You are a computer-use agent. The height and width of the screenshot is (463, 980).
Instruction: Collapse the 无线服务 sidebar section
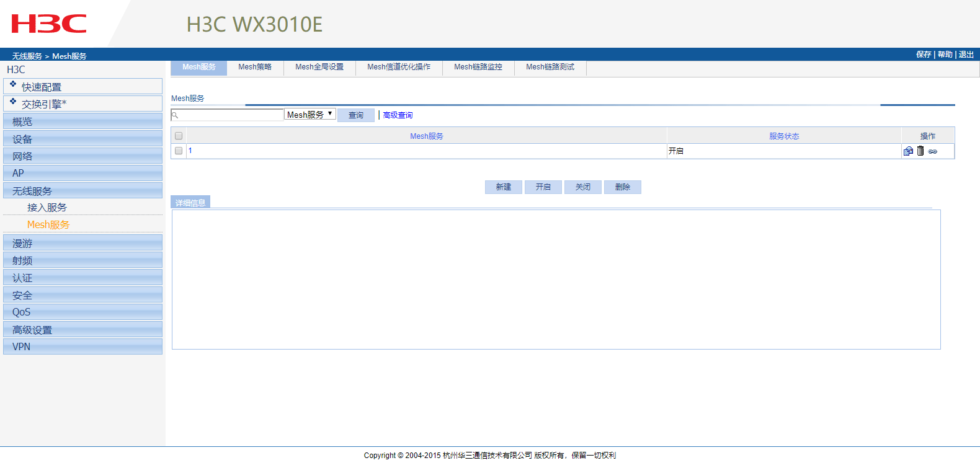[82, 191]
